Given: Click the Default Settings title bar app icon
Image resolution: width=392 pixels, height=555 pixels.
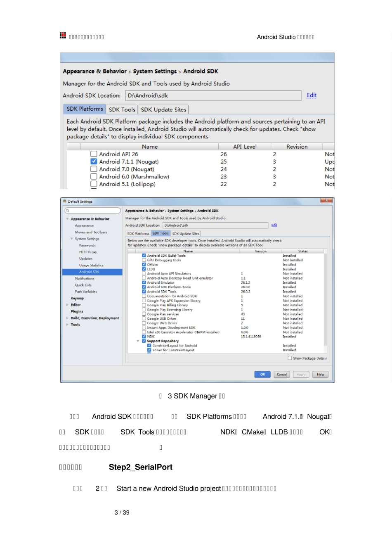Looking at the screenshot, I should [65, 202].
